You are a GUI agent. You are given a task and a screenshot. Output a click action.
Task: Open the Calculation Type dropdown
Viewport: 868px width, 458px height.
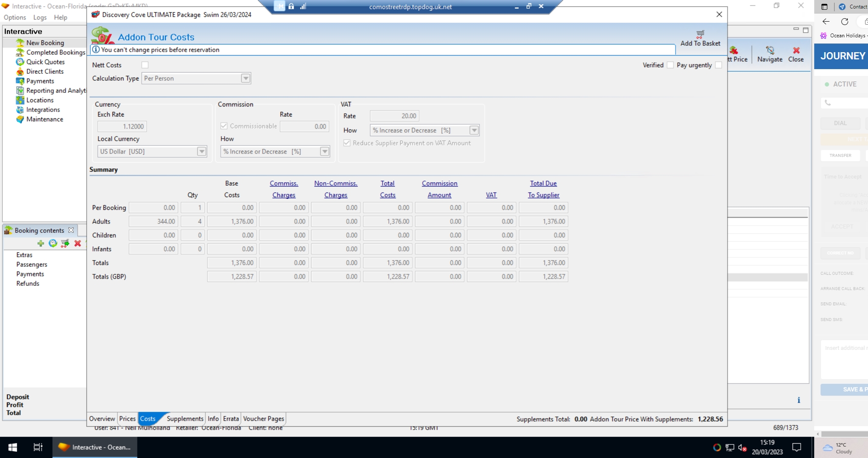[246, 78]
